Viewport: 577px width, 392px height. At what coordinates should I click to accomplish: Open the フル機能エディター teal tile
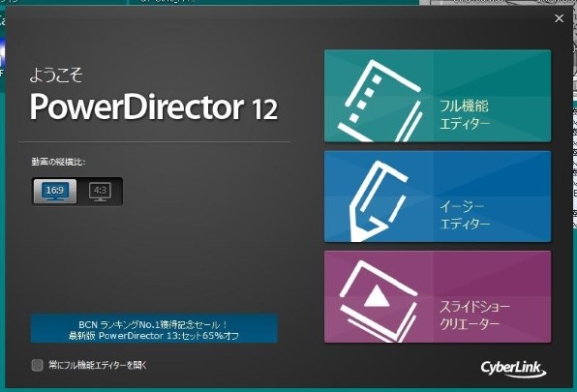tap(438, 96)
